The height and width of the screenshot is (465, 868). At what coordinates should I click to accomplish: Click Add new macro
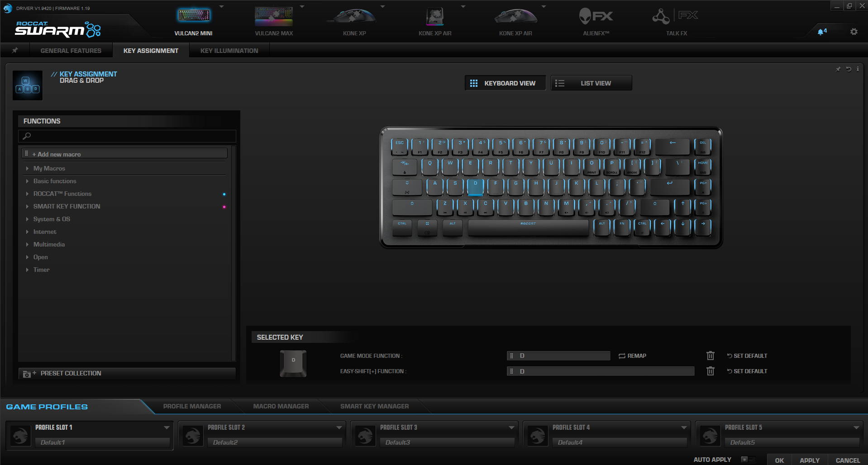pos(124,154)
